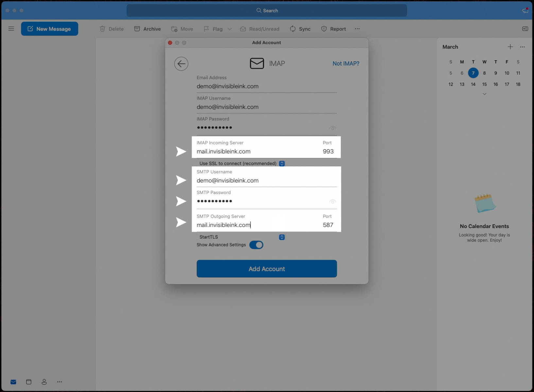Click the Report toolbar item
The width and height of the screenshot is (534, 392).
pos(334,29)
